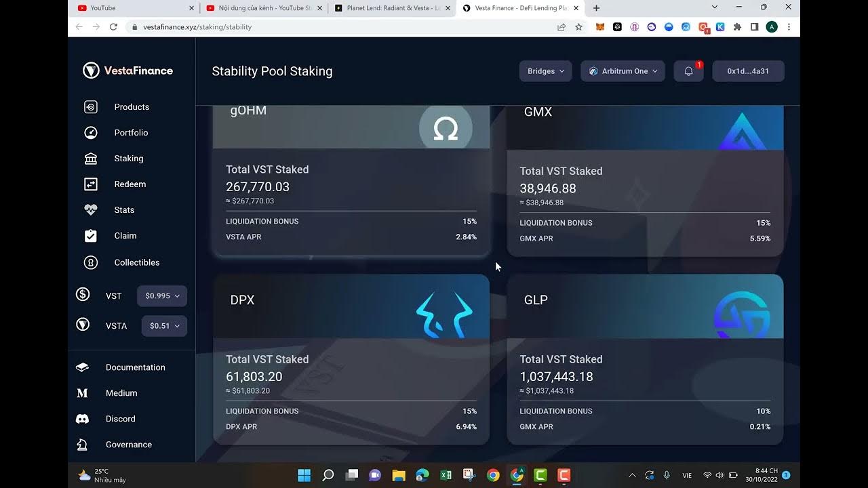Click the Chrome profile avatar A
Screen dimensions: 868x488
click(x=772, y=27)
